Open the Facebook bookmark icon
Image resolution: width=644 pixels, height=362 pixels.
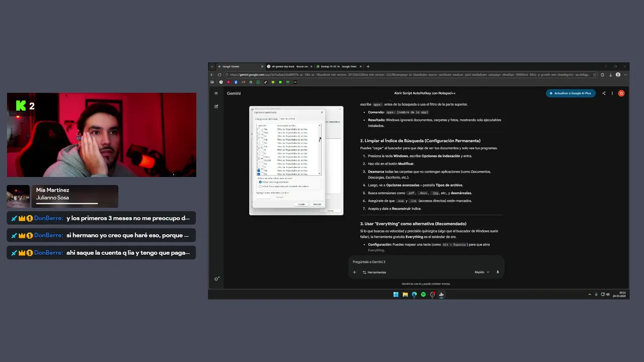(236, 82)
